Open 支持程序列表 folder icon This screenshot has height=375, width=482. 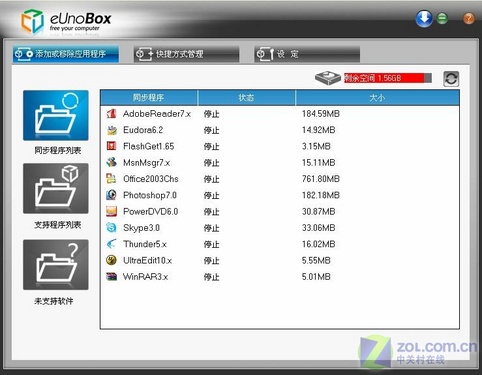point(56,188)
